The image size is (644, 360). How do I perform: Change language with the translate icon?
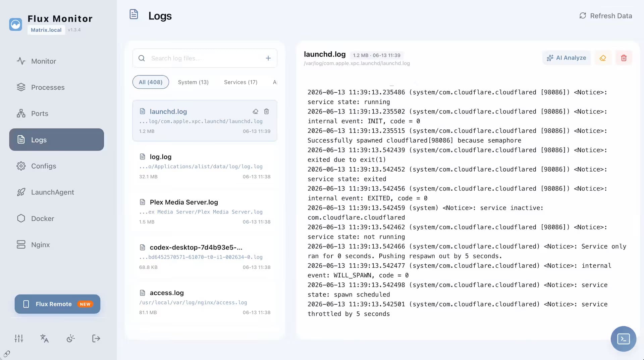click(44, 338)
